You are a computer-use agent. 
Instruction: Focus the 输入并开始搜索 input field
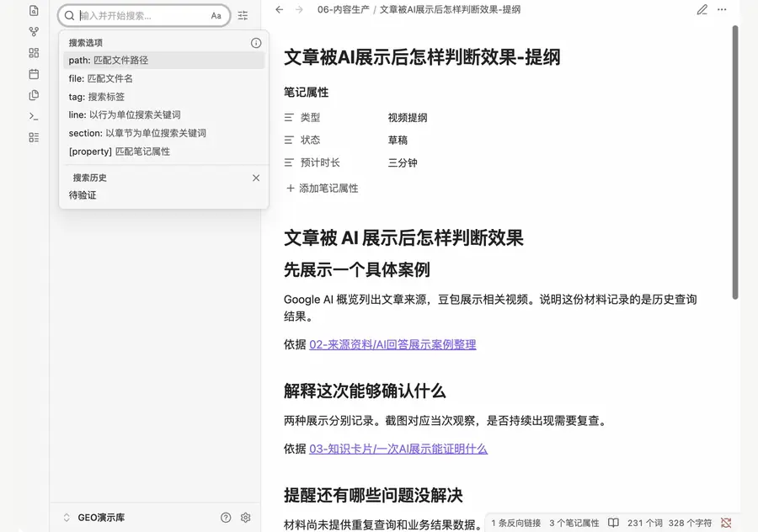coord(143,16)
